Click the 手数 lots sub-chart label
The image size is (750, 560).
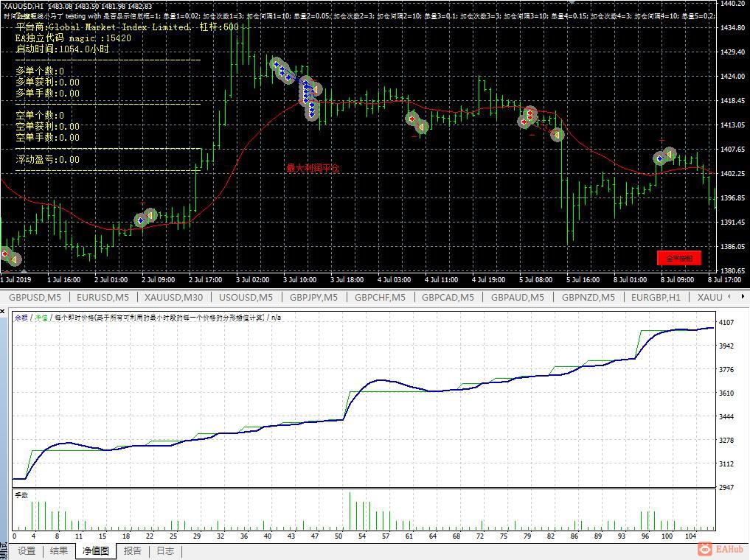point(21,495)
